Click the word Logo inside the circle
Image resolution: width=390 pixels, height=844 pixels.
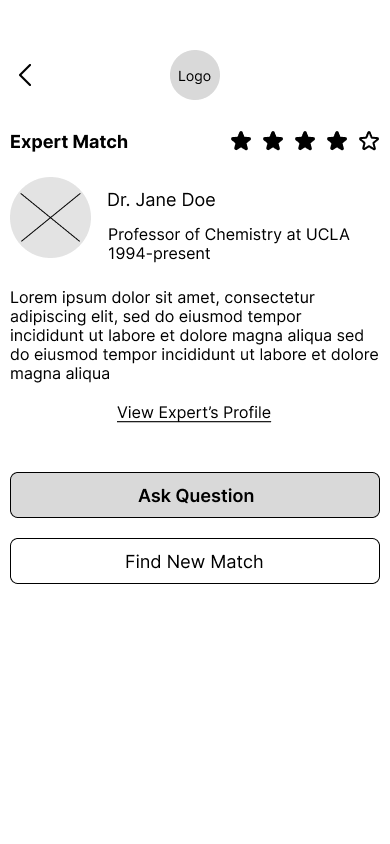pos(194,76)
